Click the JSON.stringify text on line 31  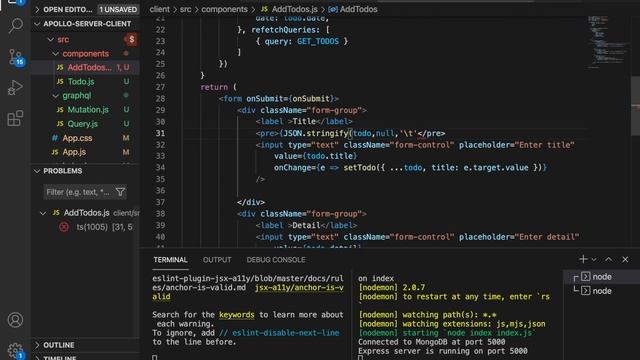[315, 133]
